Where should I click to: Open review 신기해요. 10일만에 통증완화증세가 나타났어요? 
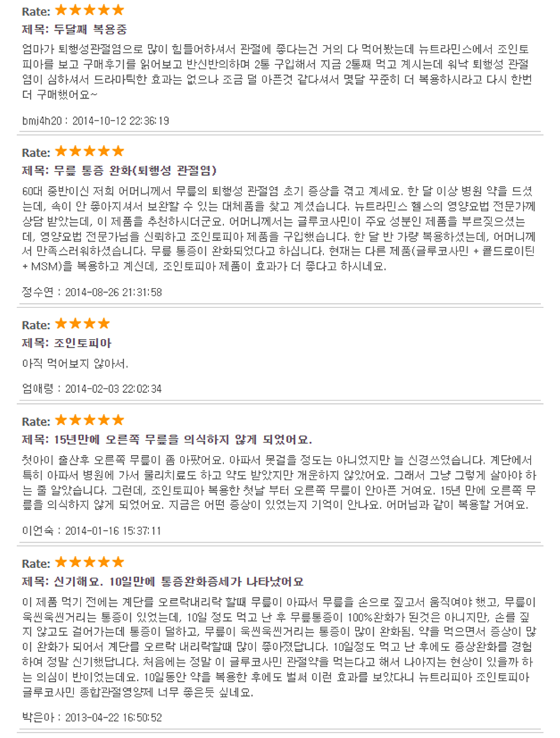click(x=163, y=582)
